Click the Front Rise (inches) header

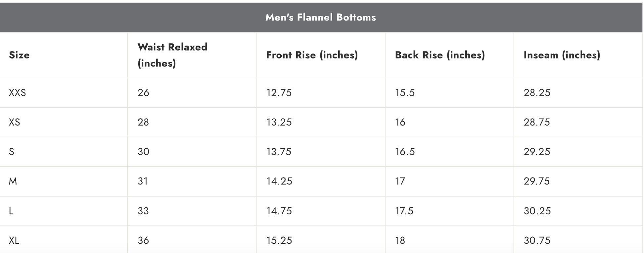tap(312, 55)
